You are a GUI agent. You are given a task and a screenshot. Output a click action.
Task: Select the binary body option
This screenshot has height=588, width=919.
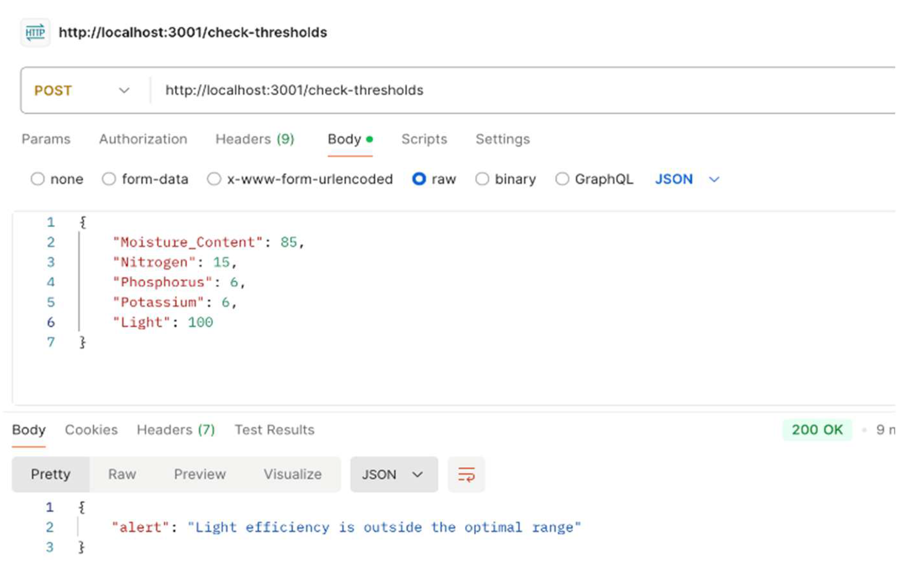(482, 179)
